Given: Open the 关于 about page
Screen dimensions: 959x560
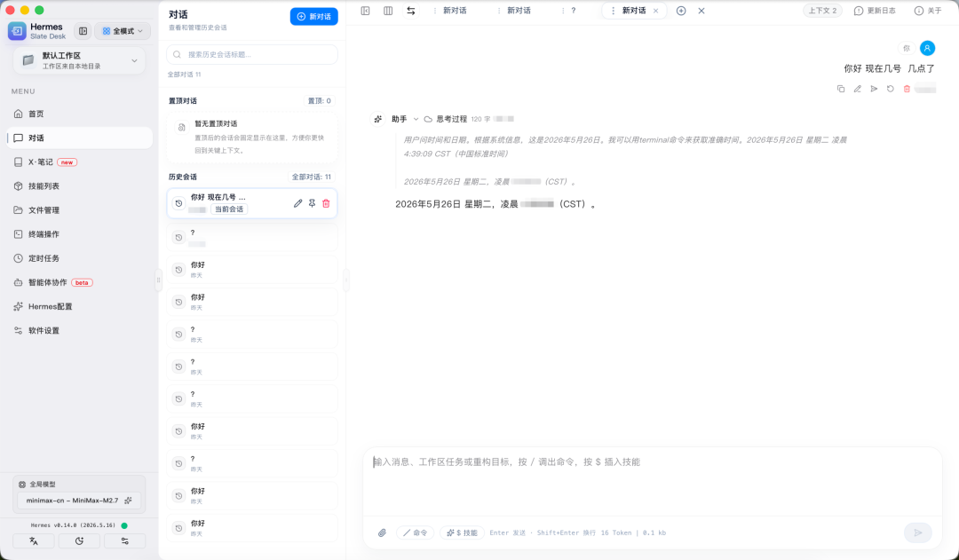Looking at the screenshot, I should point(928,11).
